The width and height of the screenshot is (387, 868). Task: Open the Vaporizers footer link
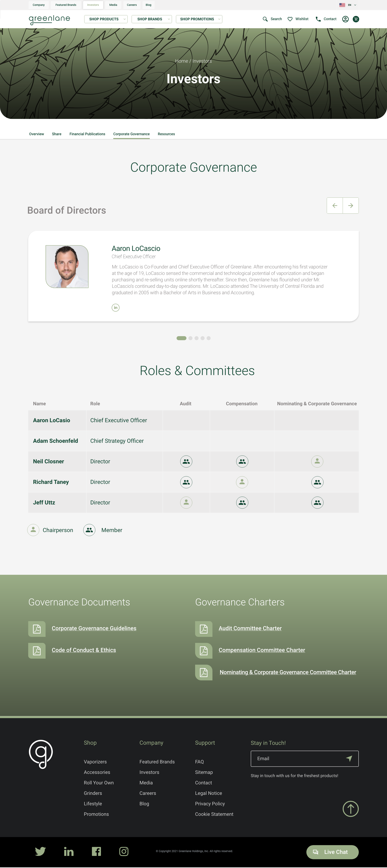[95, 762]
